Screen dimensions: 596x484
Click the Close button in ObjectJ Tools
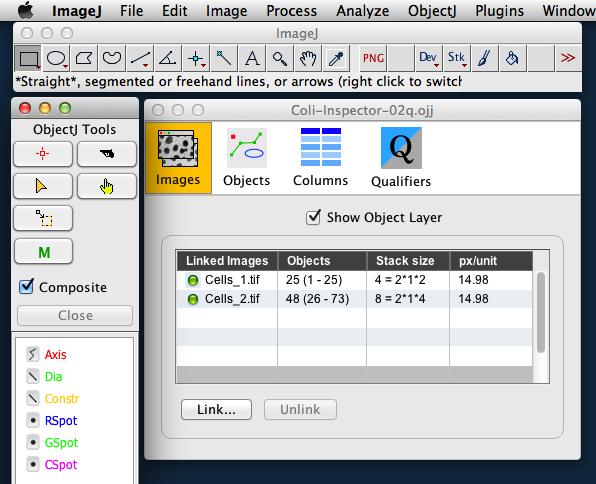click(x=75, y=315)
